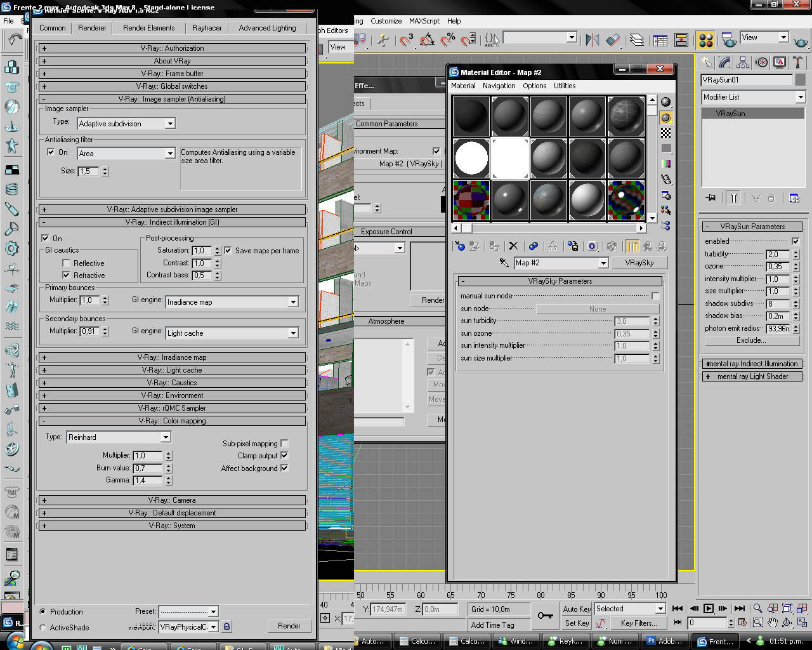812x650 pixels.
Task: Select the ActiveShade radio button
Action: 43,627
